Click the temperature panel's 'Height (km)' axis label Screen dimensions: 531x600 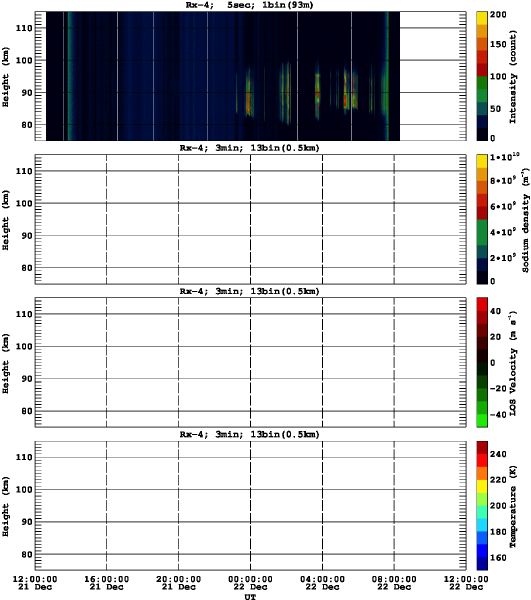coord(5,506)
